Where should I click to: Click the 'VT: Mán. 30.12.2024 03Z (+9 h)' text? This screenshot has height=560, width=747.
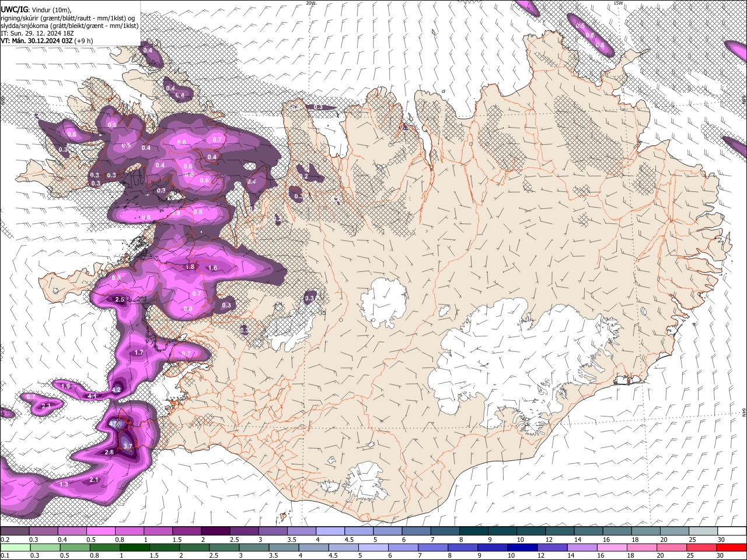click(47, 41)
